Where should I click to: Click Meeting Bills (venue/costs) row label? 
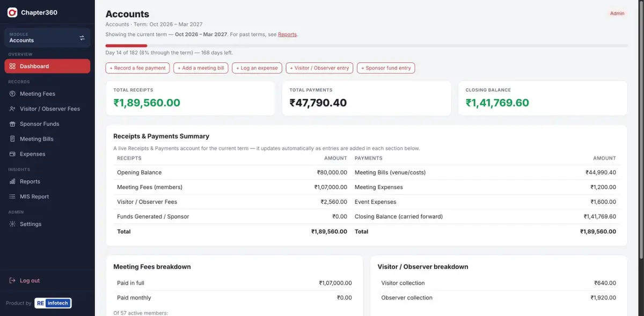pyautogui.click(x=390, y=173)
